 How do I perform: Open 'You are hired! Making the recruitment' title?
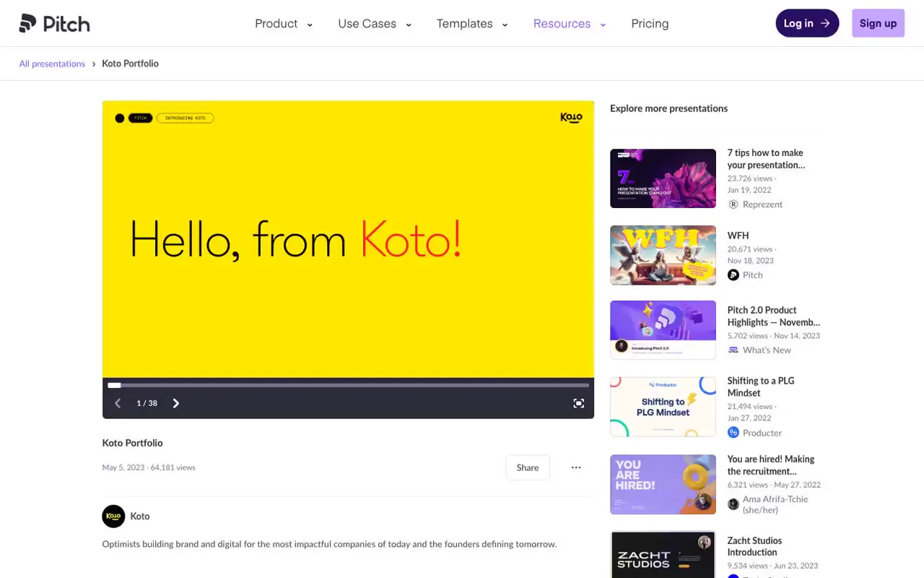(771, 465)
